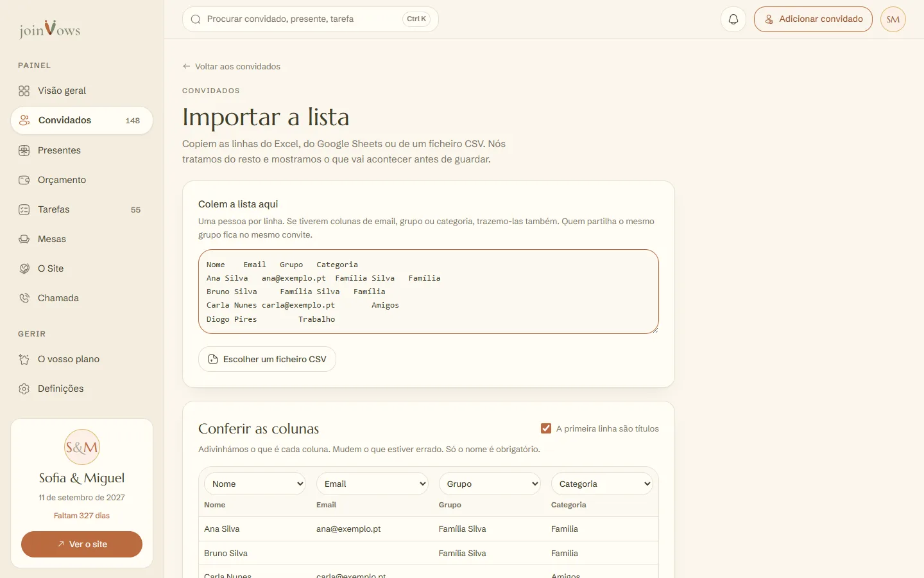Open Definições in the sidebar

pos(81,389)
